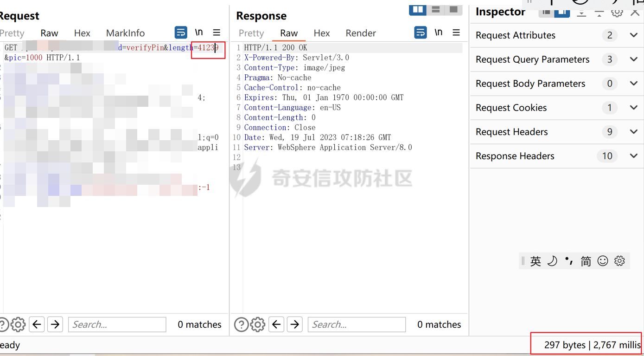The width and height of the screenshot is (644, 356).
Task: Click 'Server: WebSphere Application Server/8.0' line
Action: [328, 147]
